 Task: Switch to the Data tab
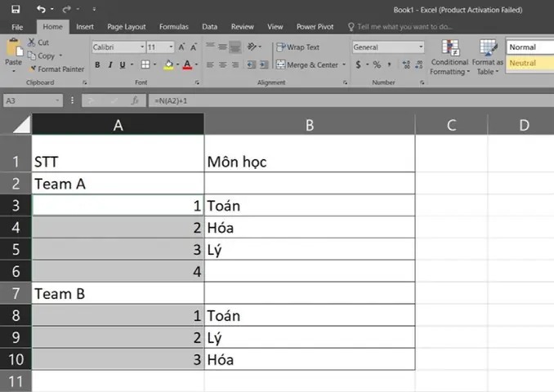pos(209,27)
